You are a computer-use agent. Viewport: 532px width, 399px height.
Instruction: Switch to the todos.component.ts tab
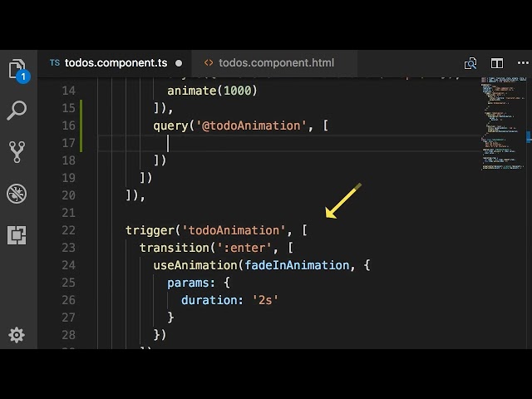click(x=115, y=63)
